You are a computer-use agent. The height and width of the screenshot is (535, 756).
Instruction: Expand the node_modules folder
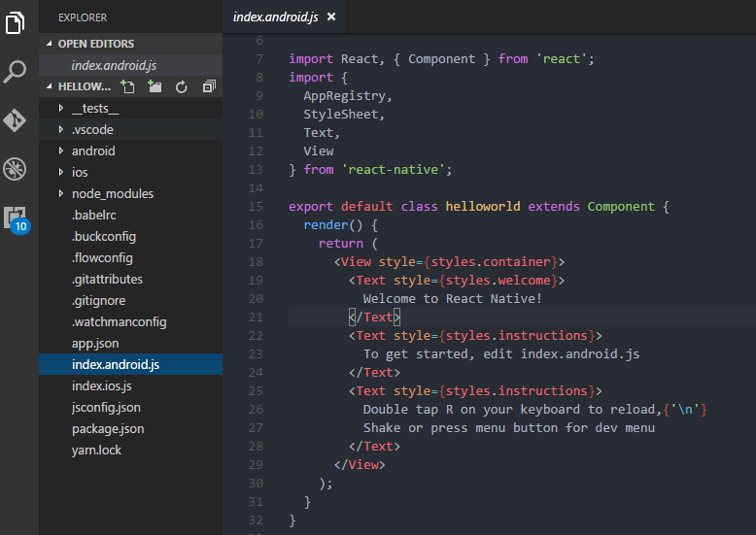pos(112,193)
